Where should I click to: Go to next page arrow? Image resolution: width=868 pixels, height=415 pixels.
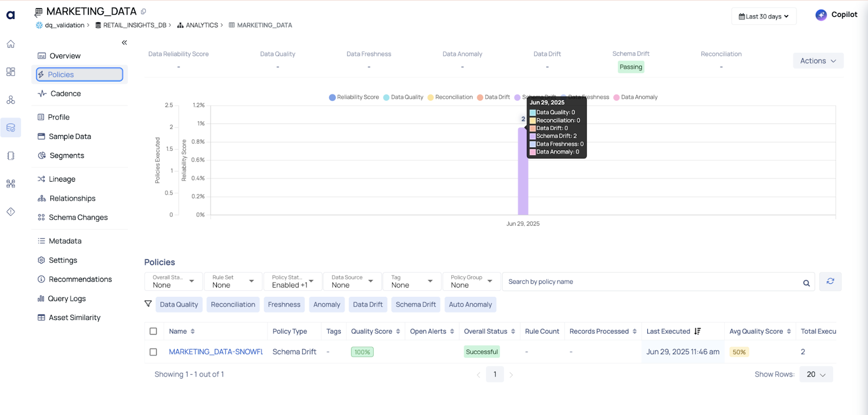point(511,374)
